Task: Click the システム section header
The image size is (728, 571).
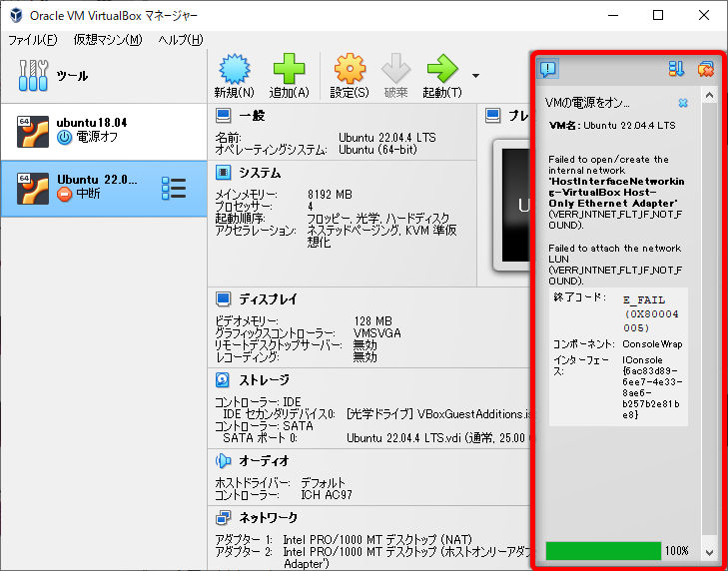Action: click(x=260, y=173)
